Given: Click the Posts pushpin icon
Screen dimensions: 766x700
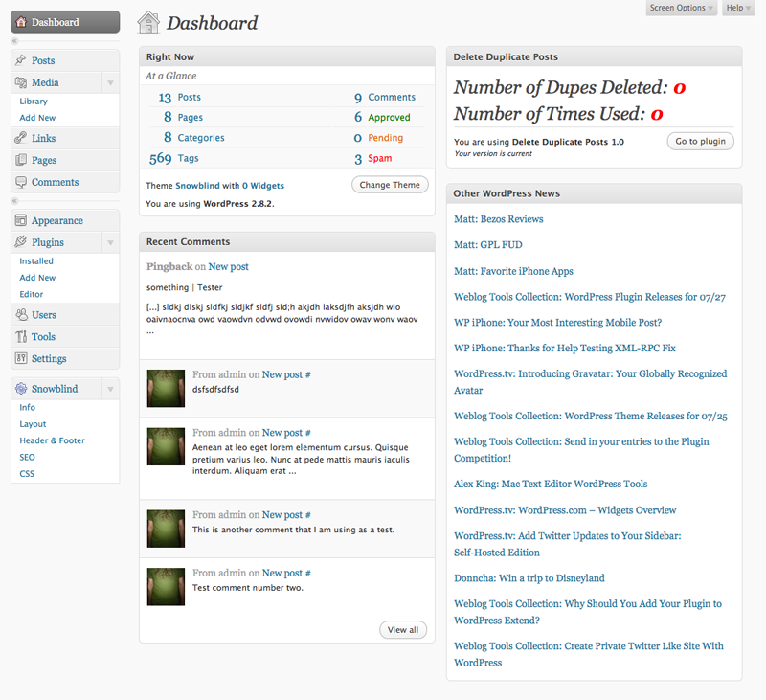Looking at the screenshot, I should 20,60.
